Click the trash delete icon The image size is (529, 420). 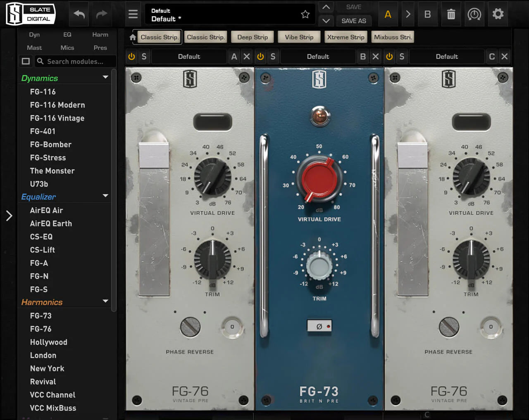[x=451, y=14]
